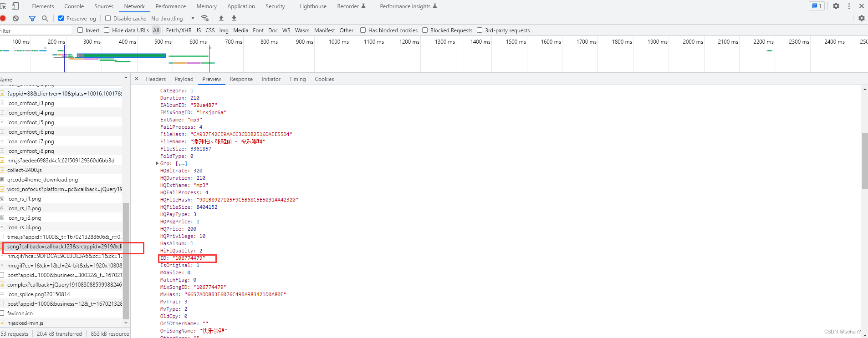Image resolution: width=868 pixels, height=338 pixels.
Task: Toggle the filter funnel icon
Action: [32, 18]
